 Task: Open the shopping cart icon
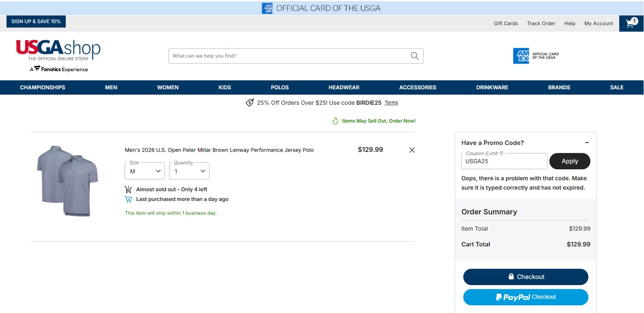pos(631,23)
